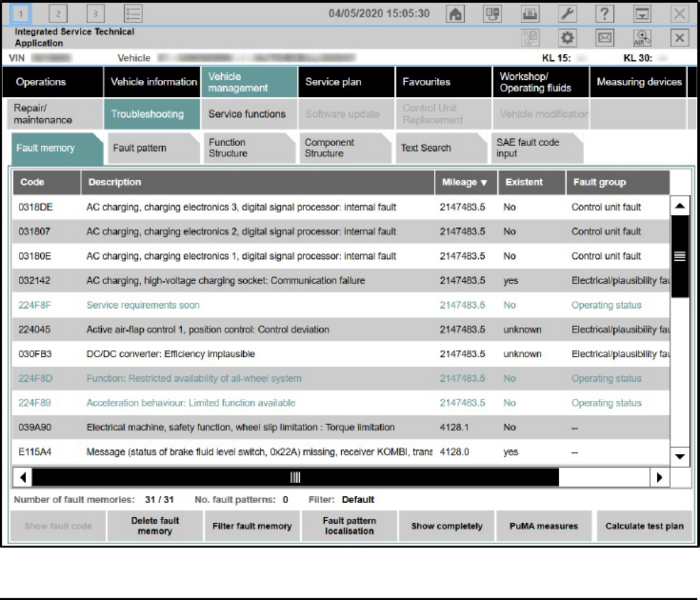Go to the home screen icon
The height and width of the screenshot is (600, 700).
[455, 14]
